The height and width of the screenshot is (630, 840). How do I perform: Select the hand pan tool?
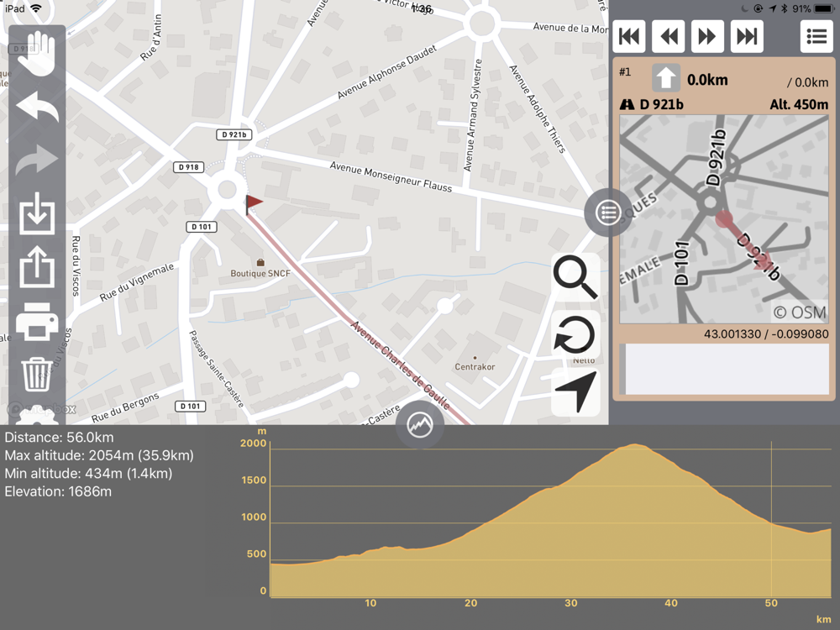36,53
